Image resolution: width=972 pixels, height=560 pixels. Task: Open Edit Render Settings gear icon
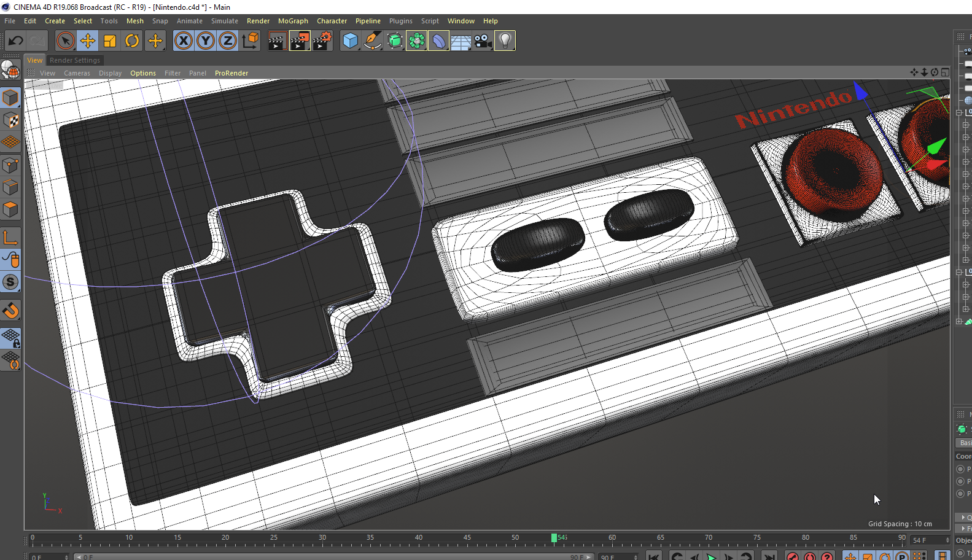pyautogui.click(x=322, y=41)
